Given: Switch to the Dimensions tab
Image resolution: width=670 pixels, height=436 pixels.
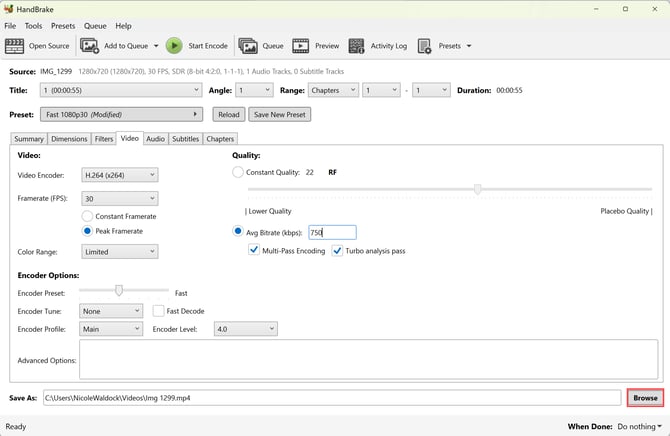Looking at the screenshot, I should point(69,139).
